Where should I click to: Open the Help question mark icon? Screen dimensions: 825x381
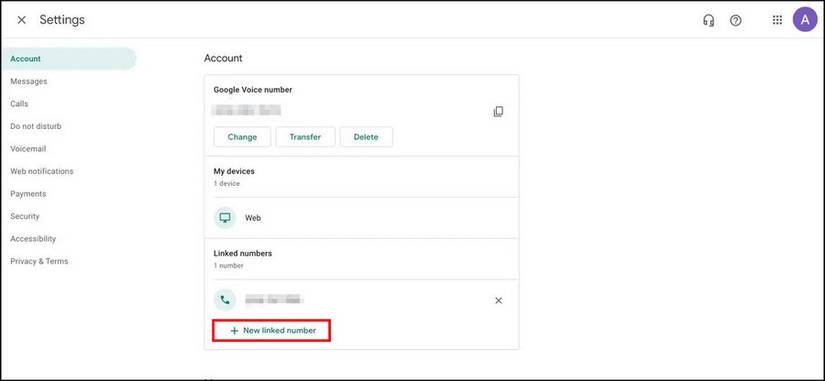736,21
